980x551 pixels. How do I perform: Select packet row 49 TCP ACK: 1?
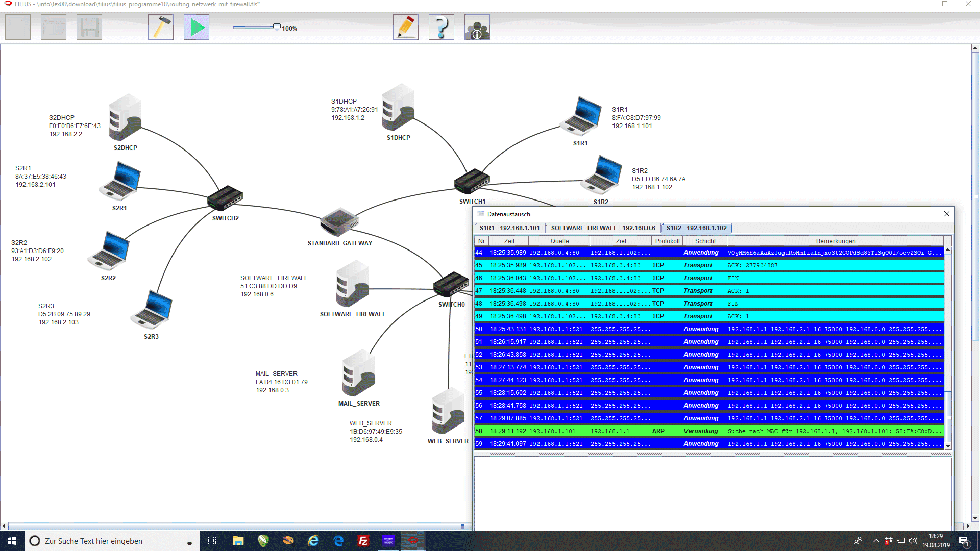(x=709, y=316)
